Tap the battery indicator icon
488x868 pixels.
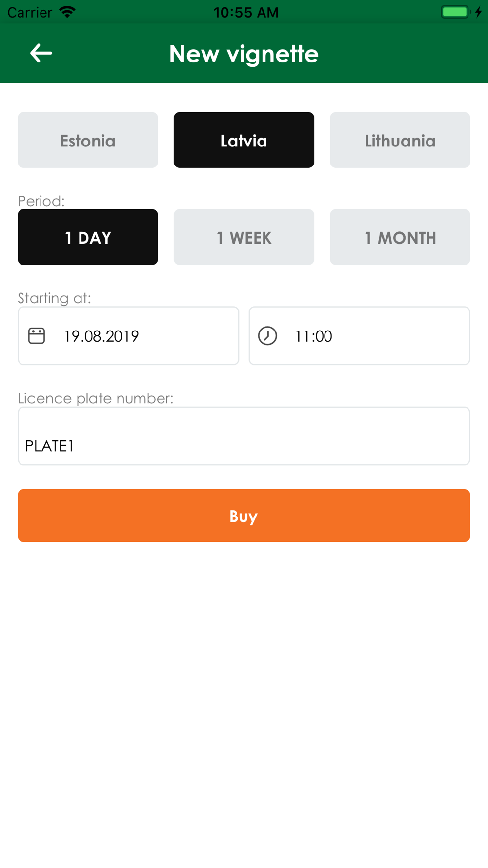[455, 12]
